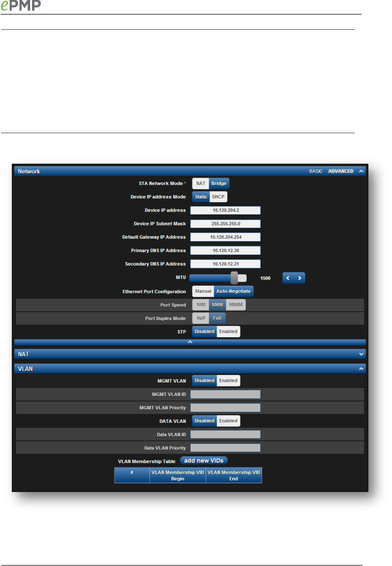
Task: Click the MGMT VLAN ID field
Action: (x=226, y=394)
